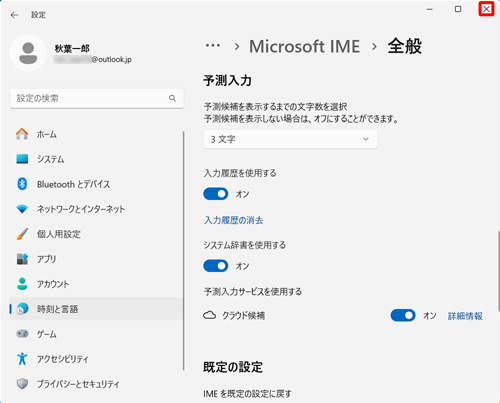Click the 時刻と言語 globe icon
Screen dimensions: 500x403
point(22,309)
